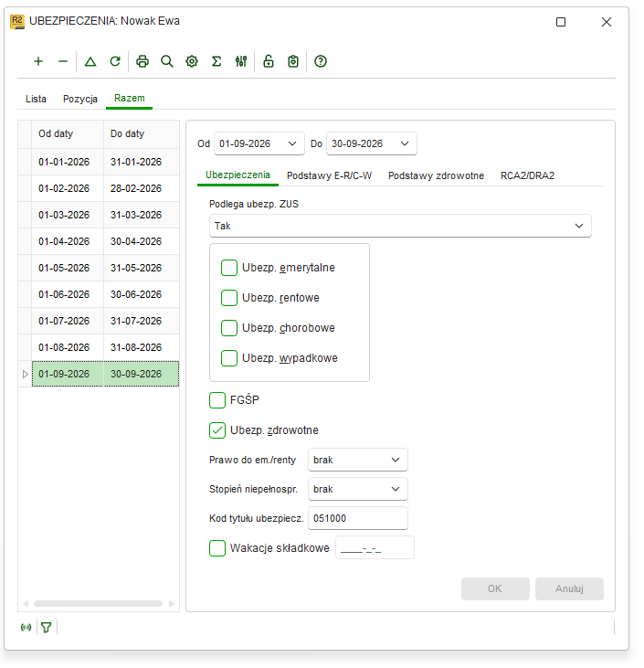Open the RCA2/DRA2 tab
This screenshot has height=668, width=644.
(x=527, y=175)
